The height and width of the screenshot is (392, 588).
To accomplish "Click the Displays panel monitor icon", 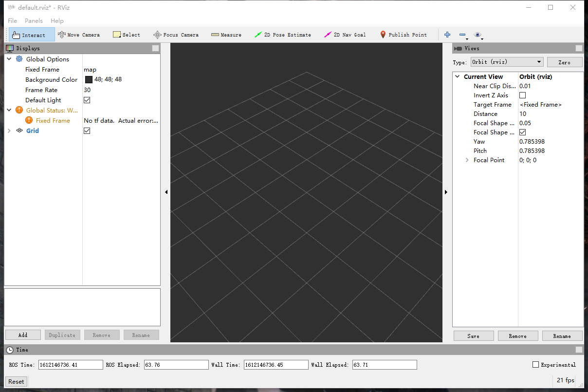I will [10, 48].
